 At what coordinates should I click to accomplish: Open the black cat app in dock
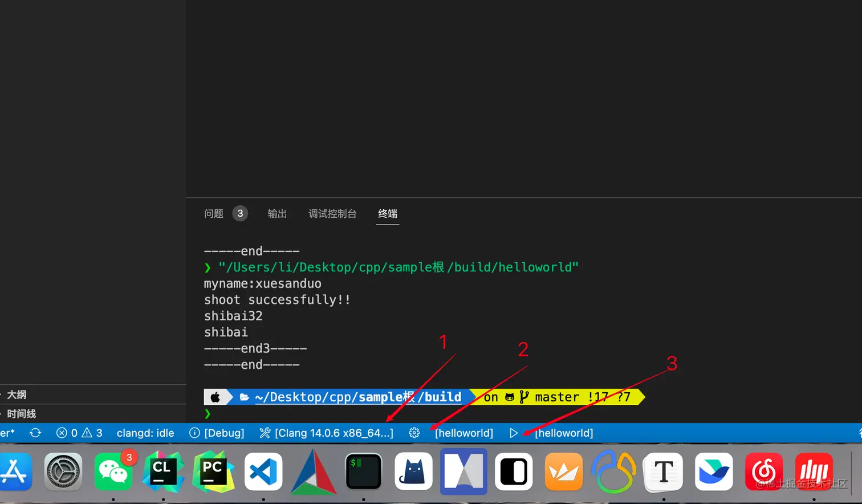[x=413, y=472]
